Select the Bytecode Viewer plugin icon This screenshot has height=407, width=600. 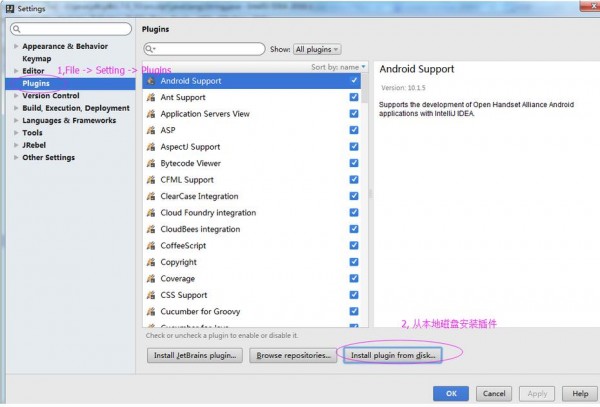pyautogui.click(x=151, y=163)
